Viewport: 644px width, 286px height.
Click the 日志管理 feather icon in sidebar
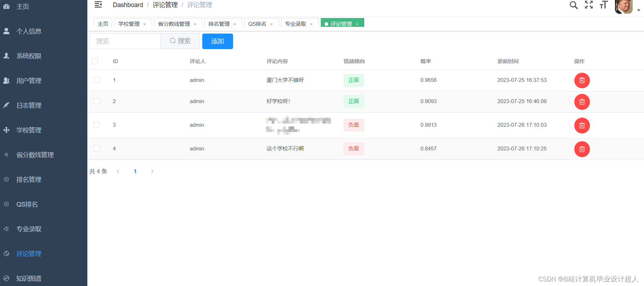coord(6,105)
